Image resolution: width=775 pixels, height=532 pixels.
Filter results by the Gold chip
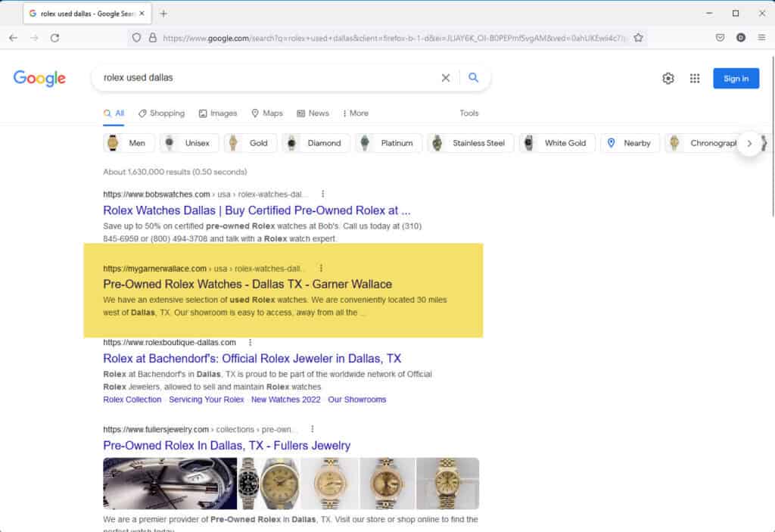(x=250, y=143)
